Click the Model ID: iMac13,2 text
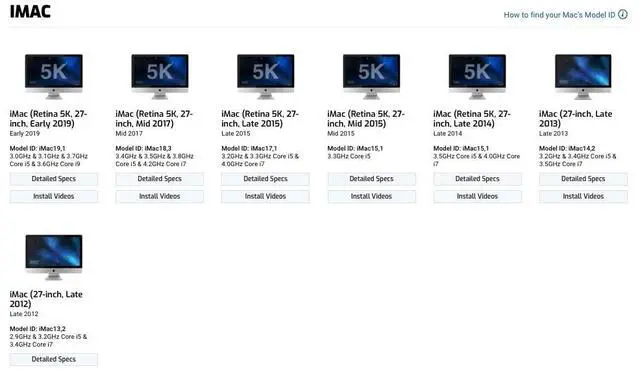The height and width of the screenshot is (370, 640). pyautogui.click(x=38, y=329)
